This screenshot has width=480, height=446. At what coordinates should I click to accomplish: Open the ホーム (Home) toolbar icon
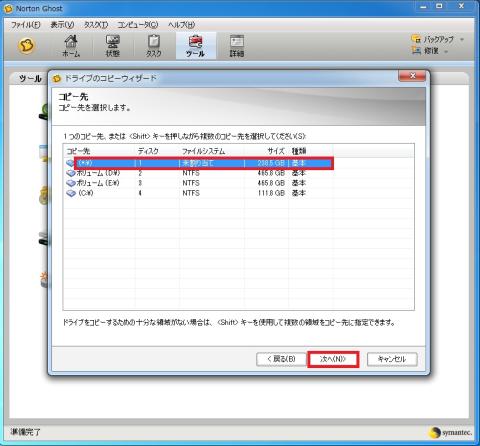coord(71,46)
